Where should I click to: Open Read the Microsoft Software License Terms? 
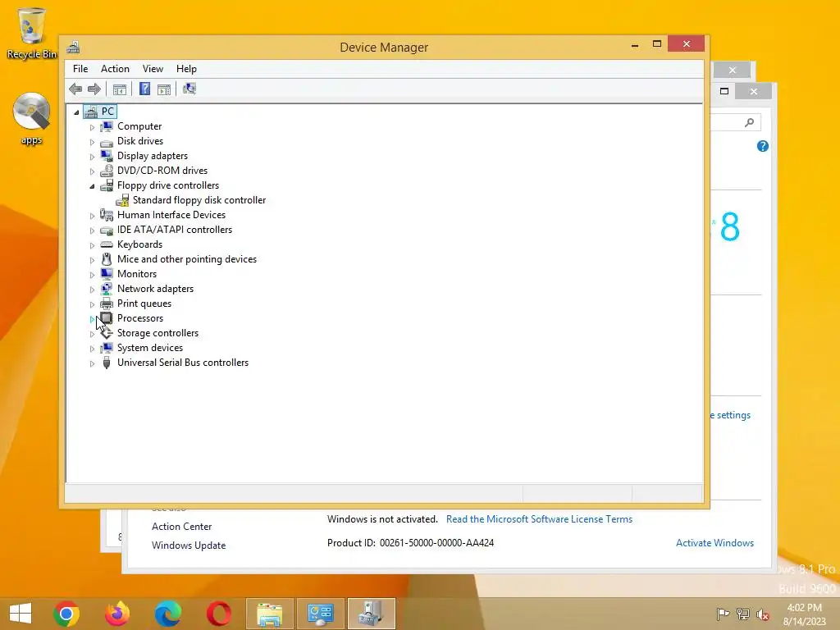pyautogui.click(x=539, y=519)
